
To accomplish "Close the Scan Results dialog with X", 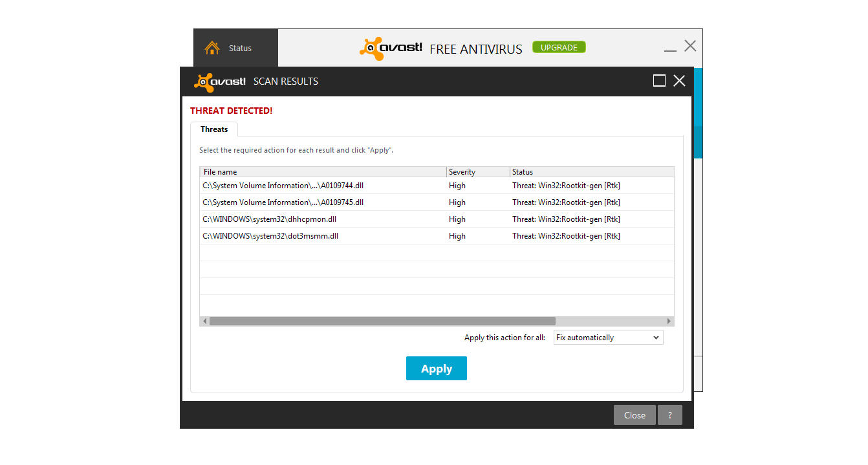I will coord(679,81).
